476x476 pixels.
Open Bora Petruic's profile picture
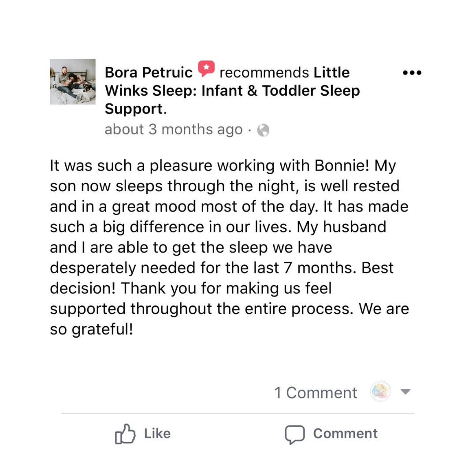(x=72, y=82)
